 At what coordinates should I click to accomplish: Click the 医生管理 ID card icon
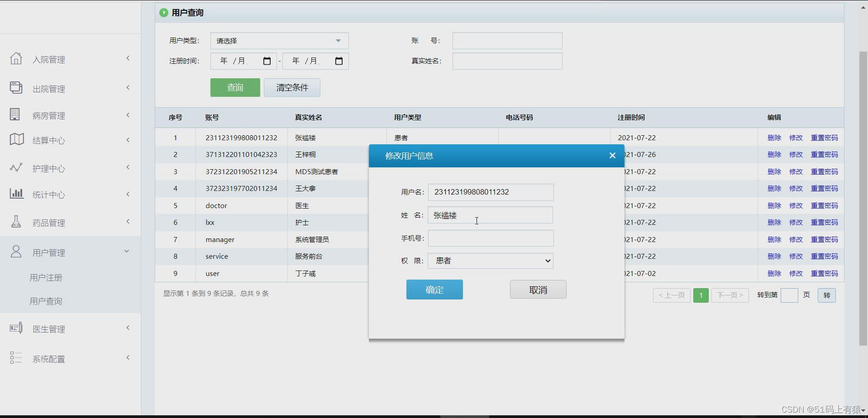click(x=16, y=328)
